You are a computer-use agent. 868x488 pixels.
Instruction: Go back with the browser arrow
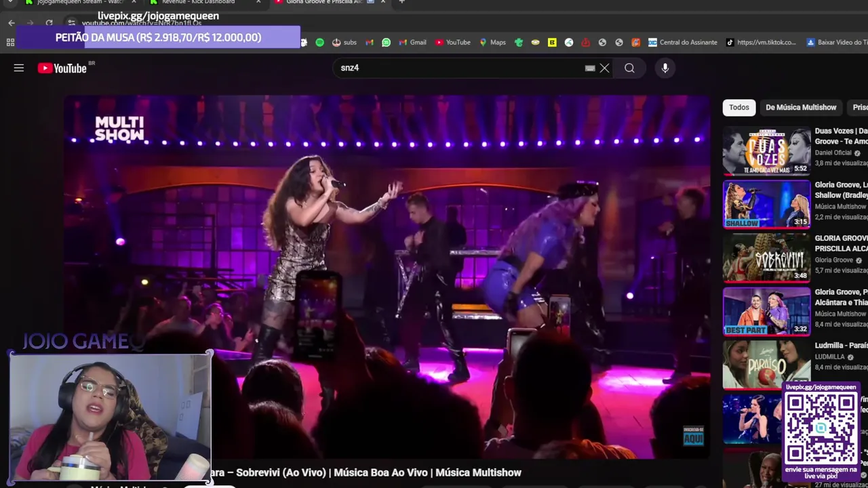click(x=12, y=23)
